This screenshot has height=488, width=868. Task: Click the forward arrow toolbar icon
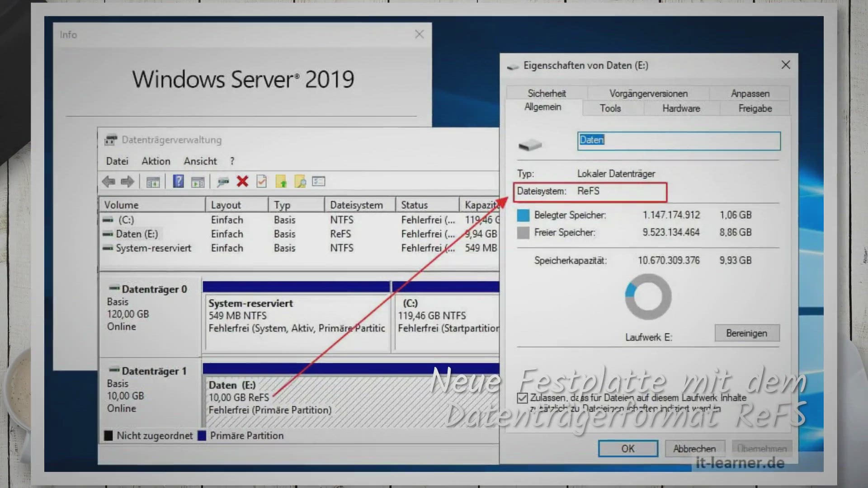127,182
